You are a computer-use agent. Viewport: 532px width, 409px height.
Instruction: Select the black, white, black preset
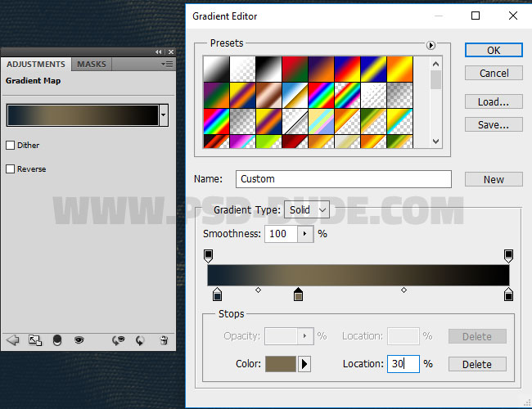tap(268, 69)
